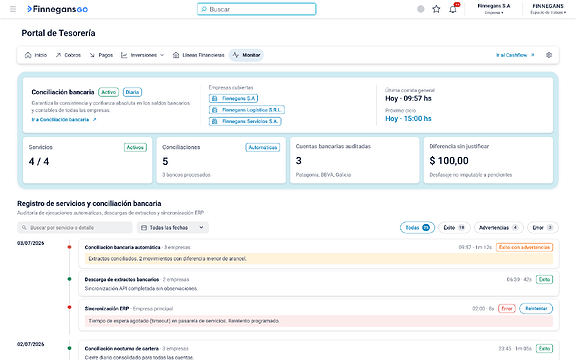Go to the Inicio tab
The height and width of the screenshot is (360, 576).
[x=36, y=55]
